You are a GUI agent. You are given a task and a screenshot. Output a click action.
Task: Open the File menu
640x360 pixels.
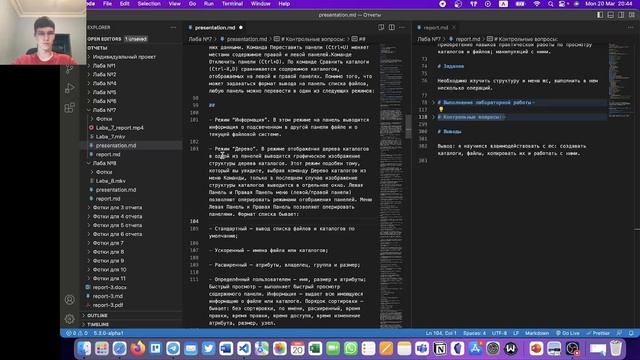click(x=107, y=4)
